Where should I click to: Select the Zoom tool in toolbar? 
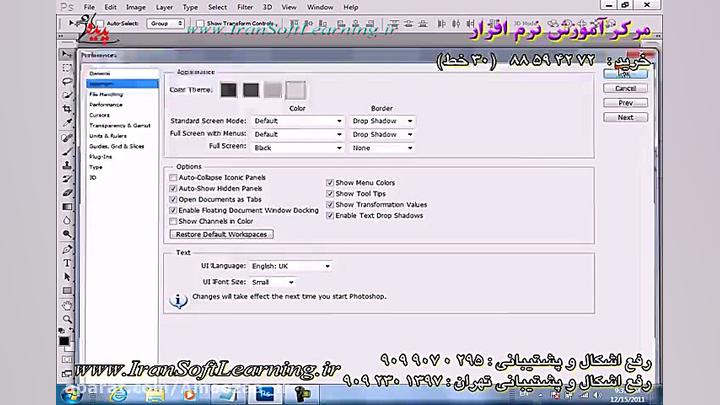click(x=67, y=319)
